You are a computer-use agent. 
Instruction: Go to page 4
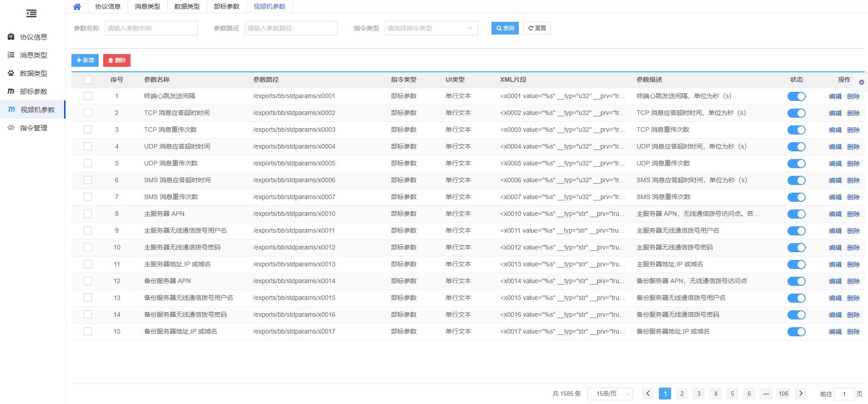point(715,394)
